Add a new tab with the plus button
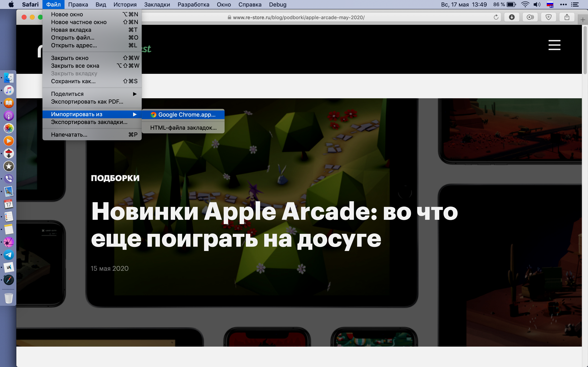This screenshot has height=367, width=588. pyautogui.click(x=583, y=20)
